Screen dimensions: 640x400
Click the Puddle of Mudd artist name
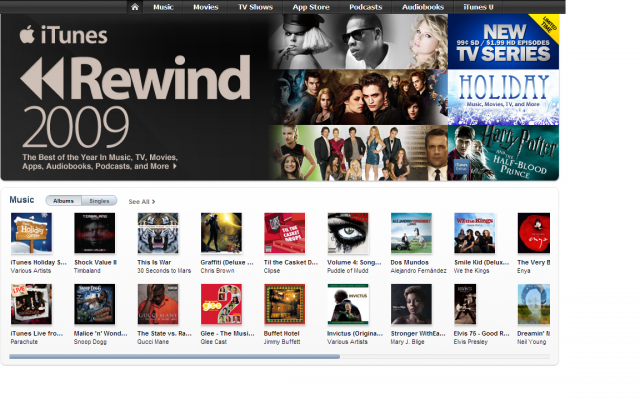point(347,271)
